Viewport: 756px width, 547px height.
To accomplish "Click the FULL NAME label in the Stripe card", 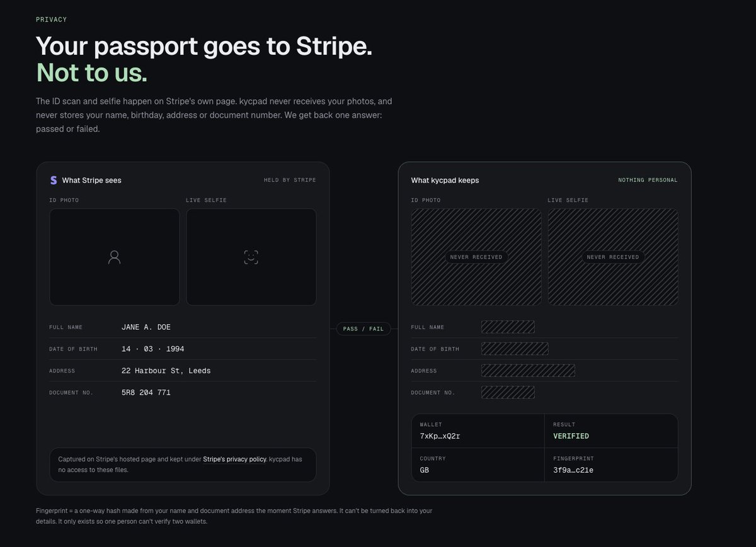I will 66,327.
